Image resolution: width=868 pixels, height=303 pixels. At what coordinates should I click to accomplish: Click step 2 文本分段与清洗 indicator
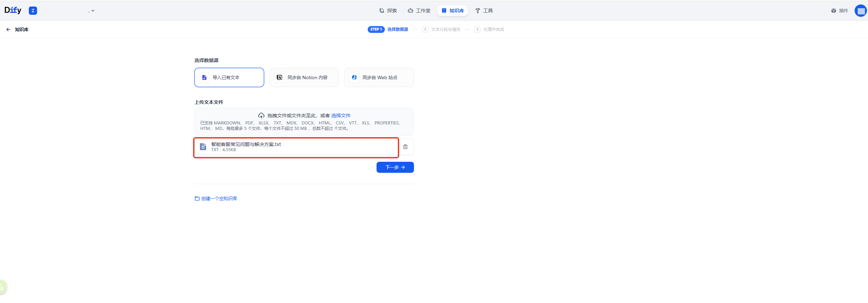click(441, 29)
